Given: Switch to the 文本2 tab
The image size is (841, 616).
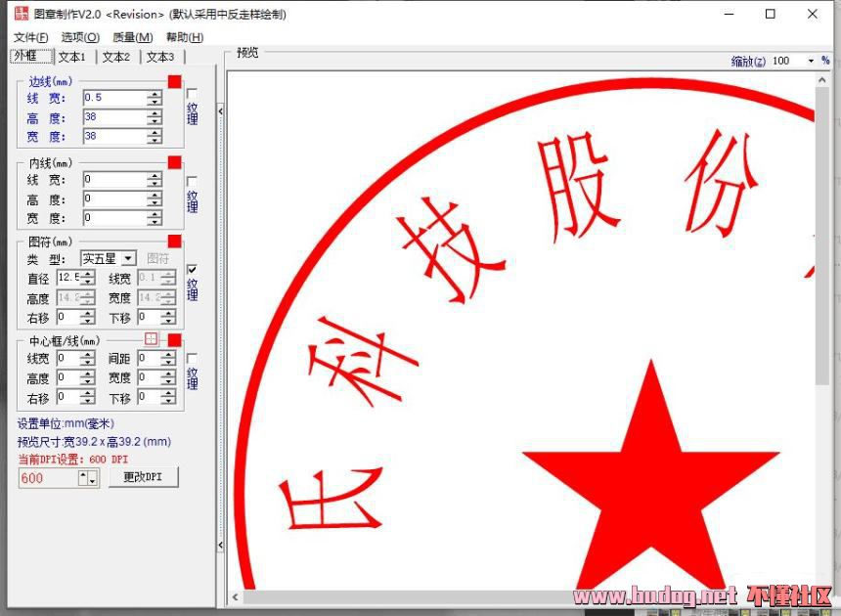Looking at the screenshot, I should click(x=116, y=57).
